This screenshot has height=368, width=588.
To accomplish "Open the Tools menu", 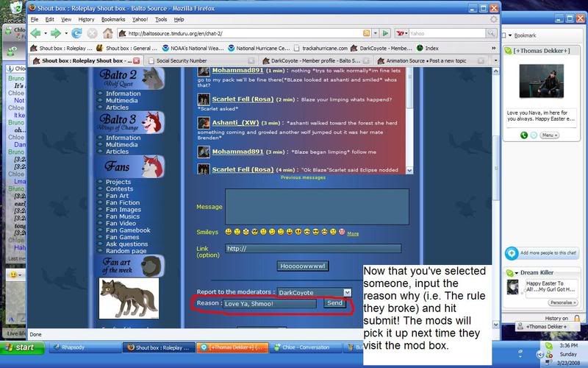I will pyautogui.click(x=161, y=19).
